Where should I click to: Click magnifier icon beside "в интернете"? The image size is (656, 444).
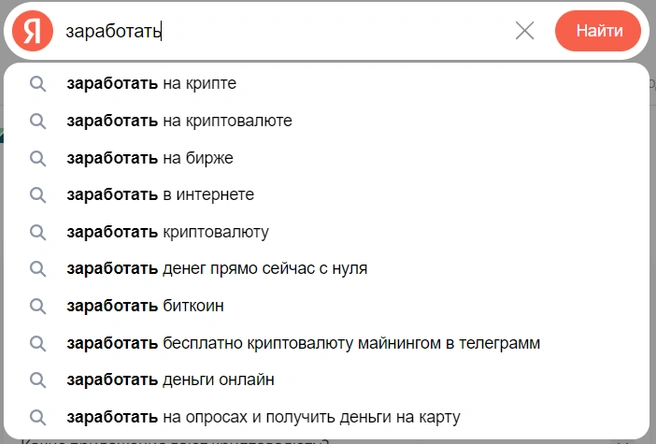coord(38,195)
